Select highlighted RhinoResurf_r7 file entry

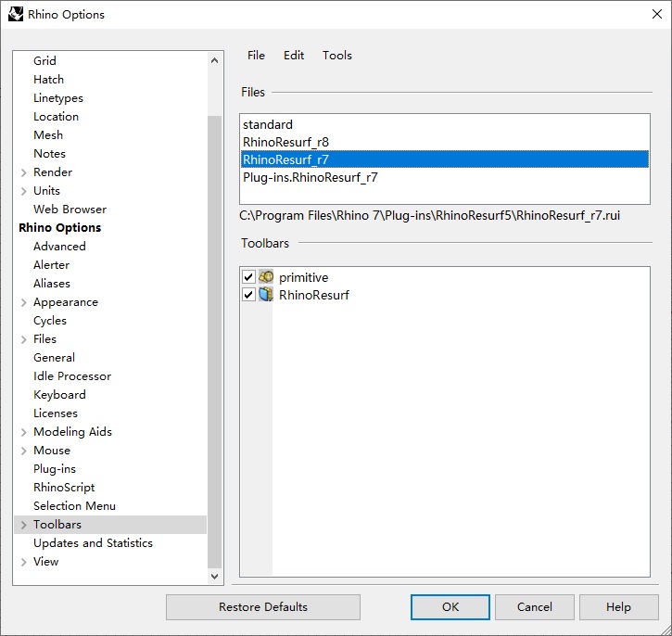tap(444, 159)
